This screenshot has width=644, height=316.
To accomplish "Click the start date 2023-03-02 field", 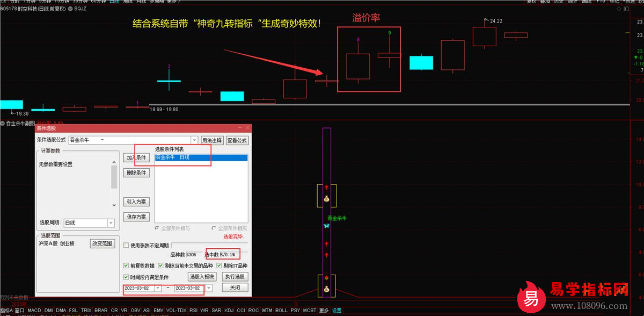I will 138,288.
